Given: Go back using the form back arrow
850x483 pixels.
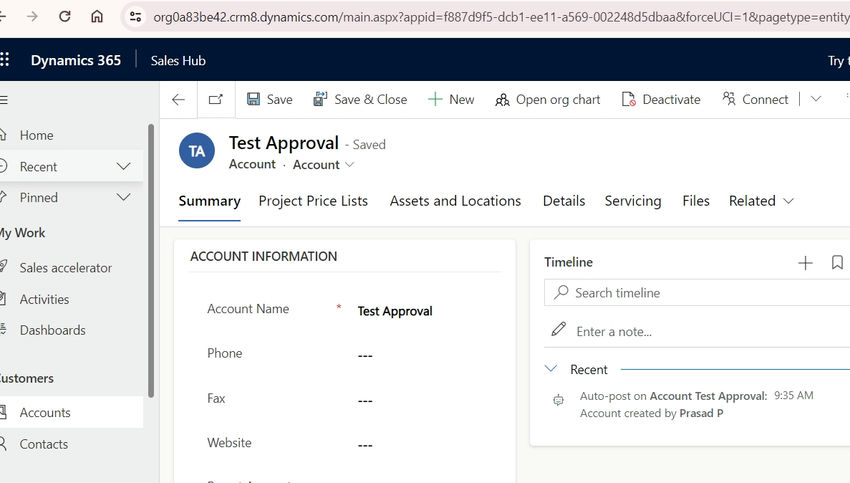Looking at the screenshot, I should pyautogui.click(x=178, y=100).
